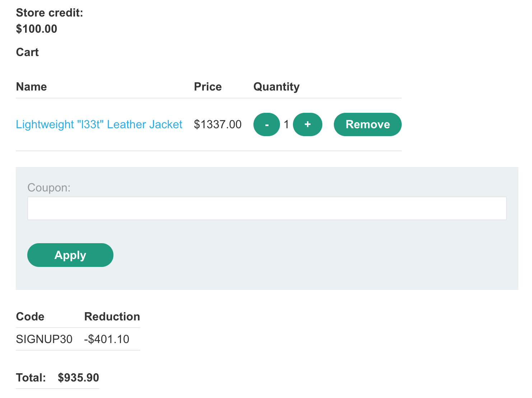Click the Coupon field label
Viewport: 532px width, 398px height.
point(49,188)
